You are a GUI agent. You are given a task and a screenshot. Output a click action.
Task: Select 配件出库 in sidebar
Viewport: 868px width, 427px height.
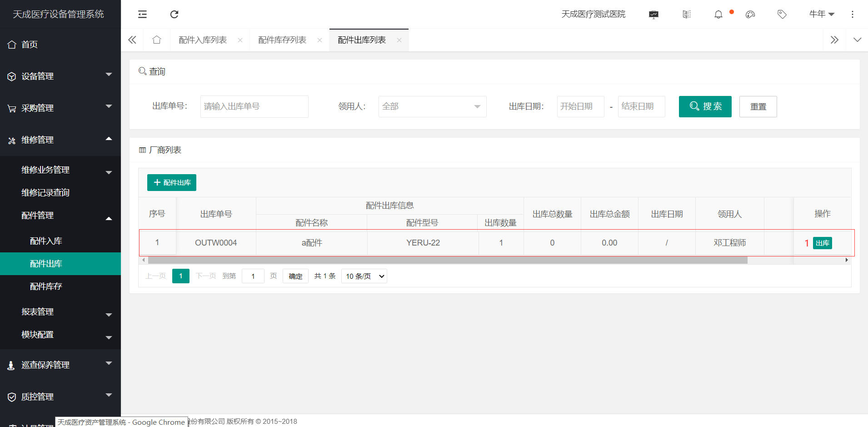tap(60, 264)
